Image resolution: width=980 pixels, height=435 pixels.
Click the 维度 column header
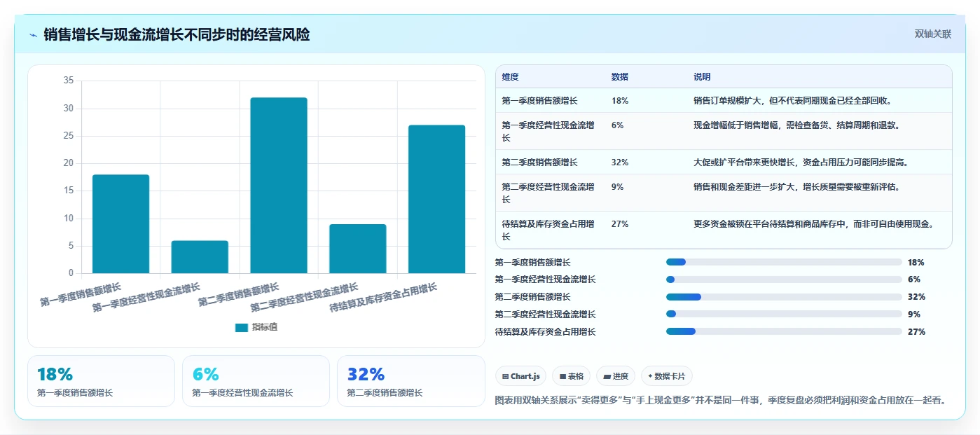click(x=511, y=77)
